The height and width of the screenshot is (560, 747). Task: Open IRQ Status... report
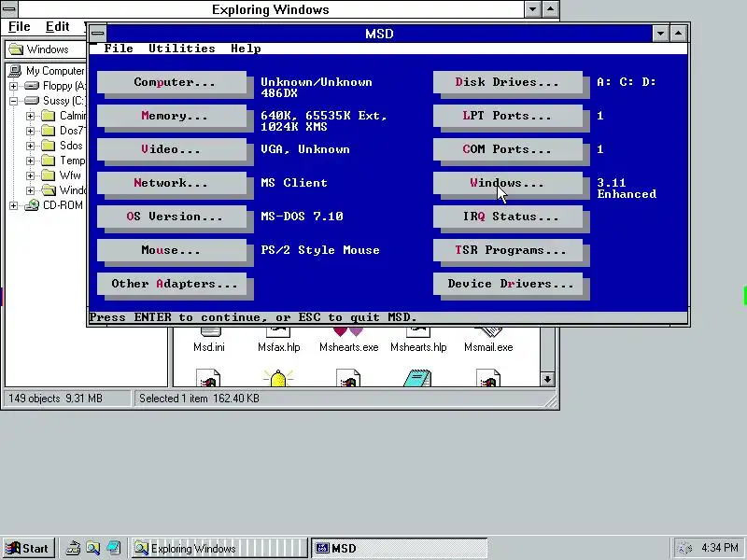click(x=508, y=217)
